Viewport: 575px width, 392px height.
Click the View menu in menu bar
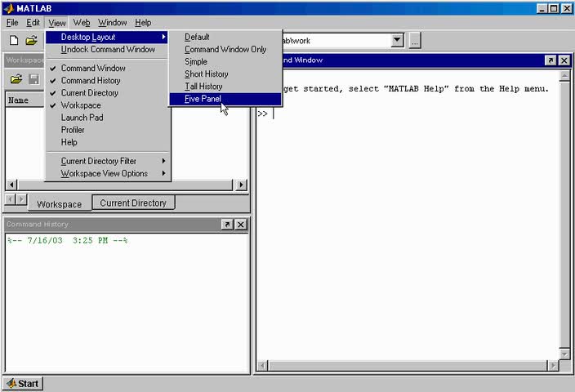tap(57, 23)
